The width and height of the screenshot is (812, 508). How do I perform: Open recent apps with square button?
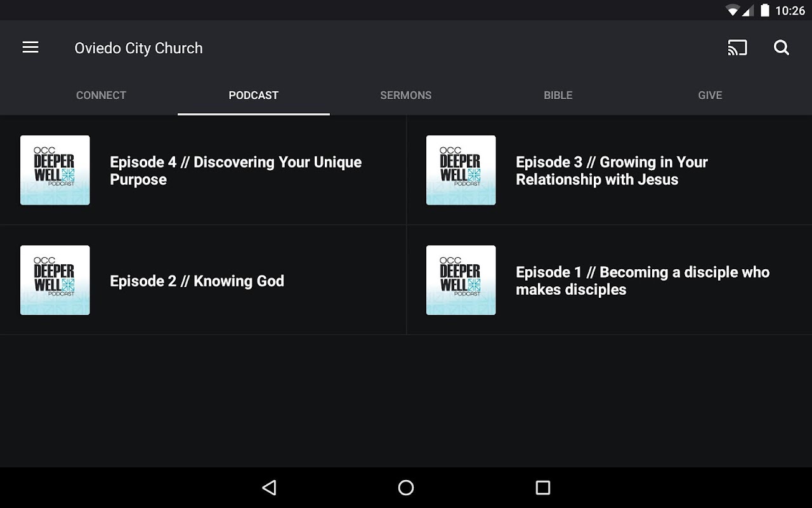(543, 488)
